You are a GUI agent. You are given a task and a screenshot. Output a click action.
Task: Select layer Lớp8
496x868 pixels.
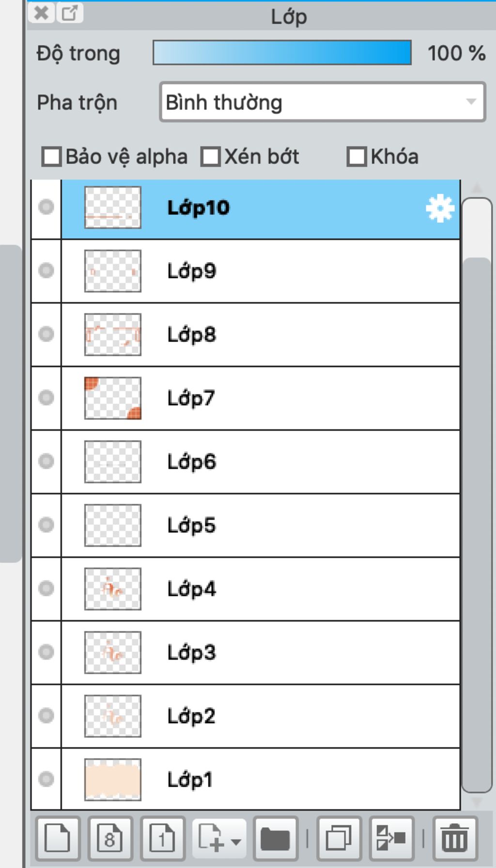coord(261,335)
